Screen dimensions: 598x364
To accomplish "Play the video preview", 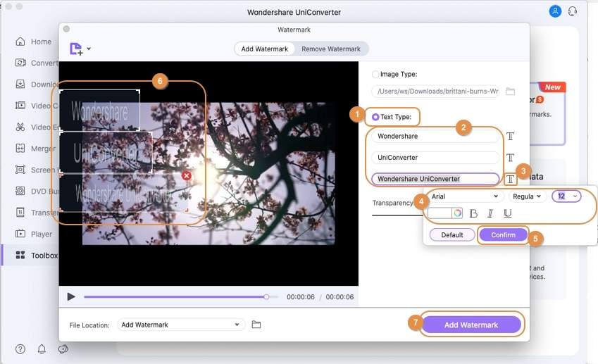I will point(71,296).
